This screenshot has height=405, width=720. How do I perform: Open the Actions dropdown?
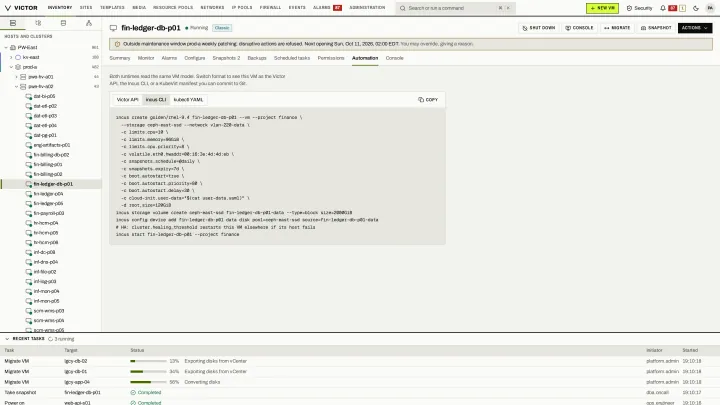tap(695, 28)
